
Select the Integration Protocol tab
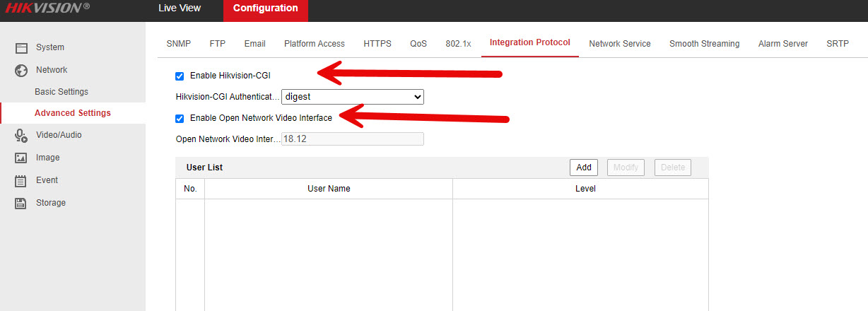(x=530, y=43)
